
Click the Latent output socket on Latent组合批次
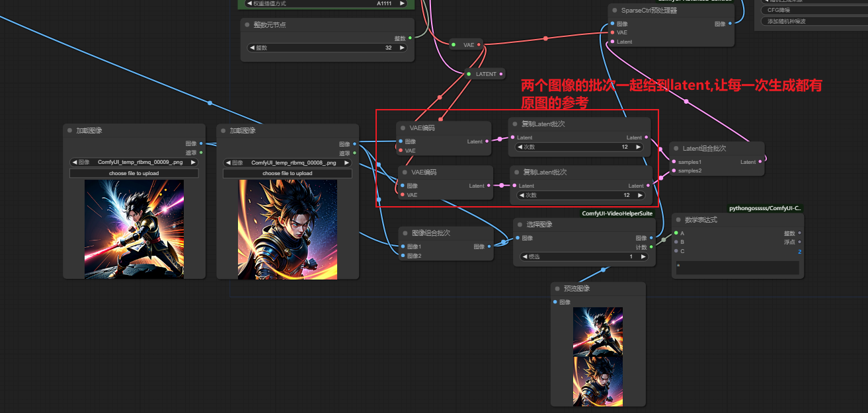coord(760,162)
